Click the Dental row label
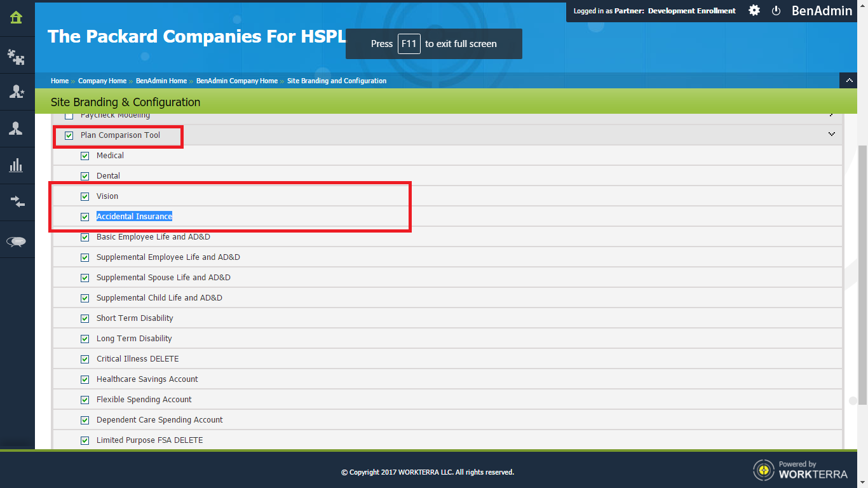868x488 pixels. click(108, 176)
